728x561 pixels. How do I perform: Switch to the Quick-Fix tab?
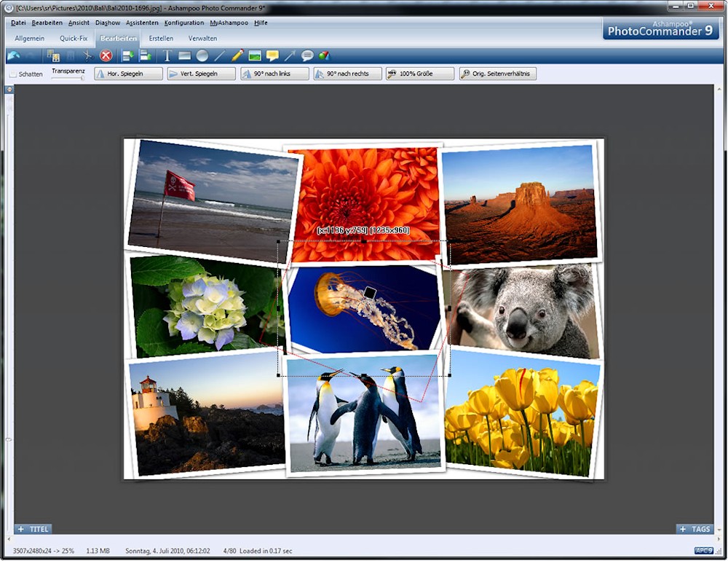(x=74, y=38)
